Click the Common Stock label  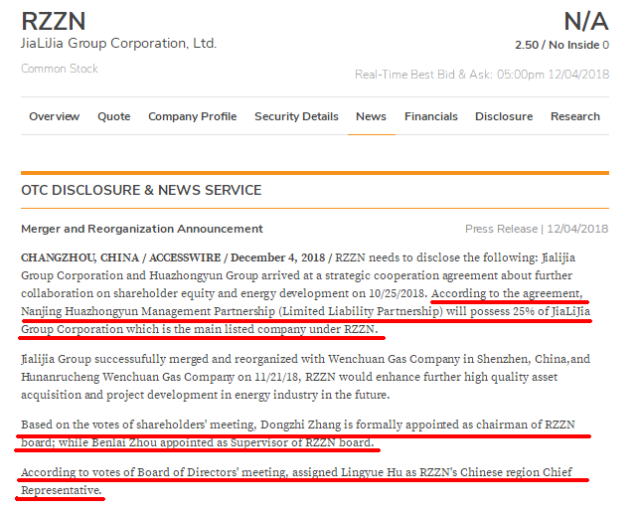[x=60, y=68]
